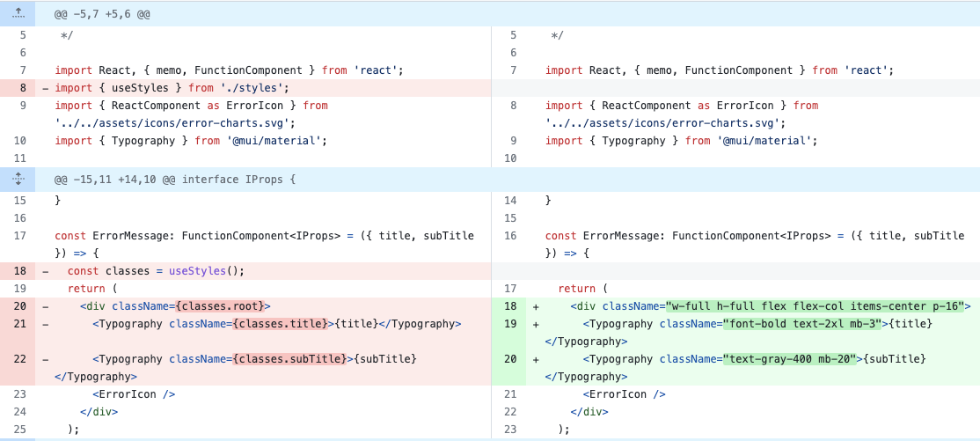Click added line number 20 on right side
The height and width of the screenshot is (441, 980).
tap(511, 359)
